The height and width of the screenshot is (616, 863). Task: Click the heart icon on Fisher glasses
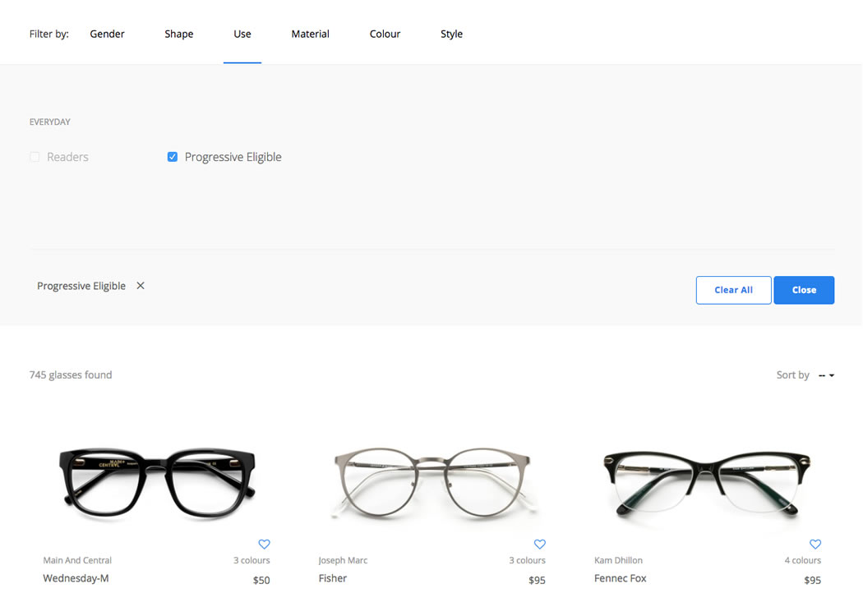tap(539, 544)
